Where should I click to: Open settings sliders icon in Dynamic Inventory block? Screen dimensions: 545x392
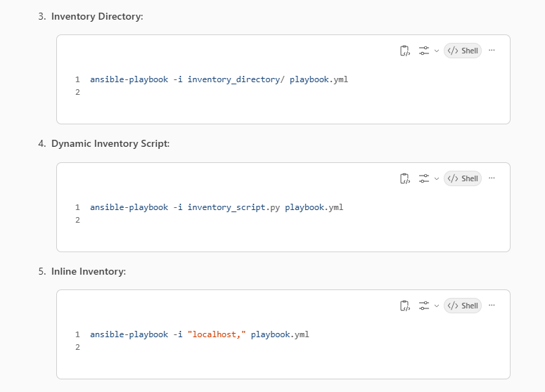(424, 178)
